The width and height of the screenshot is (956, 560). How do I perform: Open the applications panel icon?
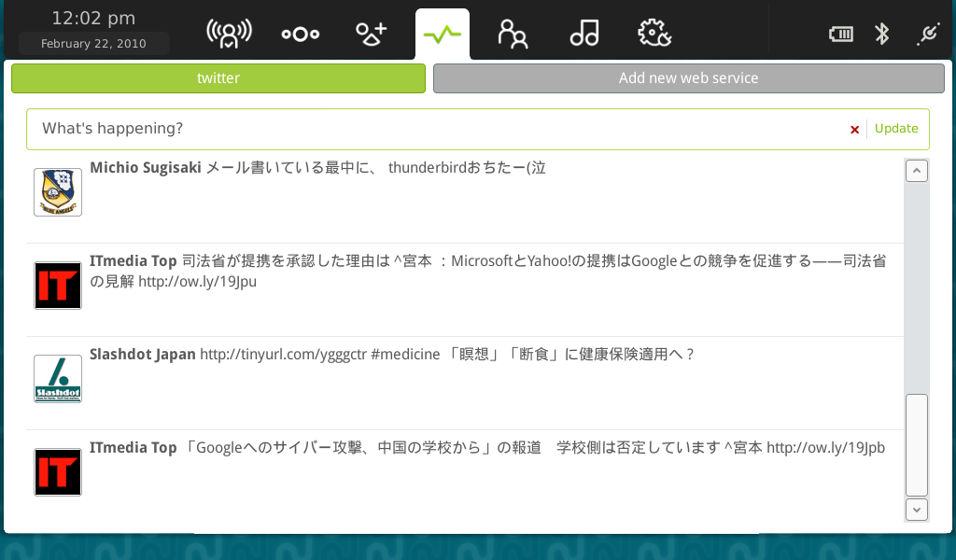(371, 35)
